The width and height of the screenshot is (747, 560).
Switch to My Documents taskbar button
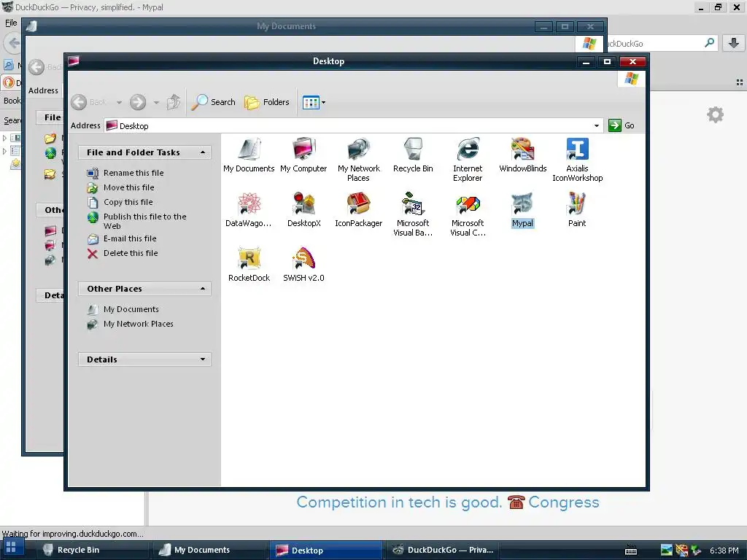click(x=209, y=550)
